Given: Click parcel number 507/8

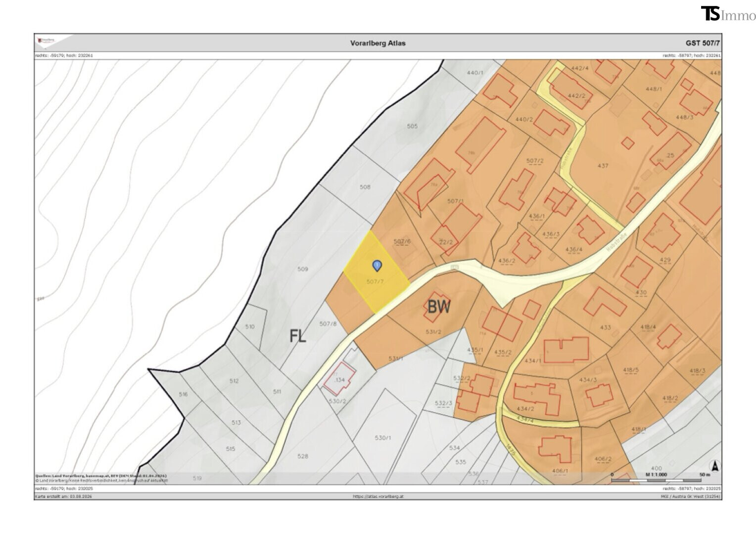Looking at the screenshot, I should tap(328, 324).
